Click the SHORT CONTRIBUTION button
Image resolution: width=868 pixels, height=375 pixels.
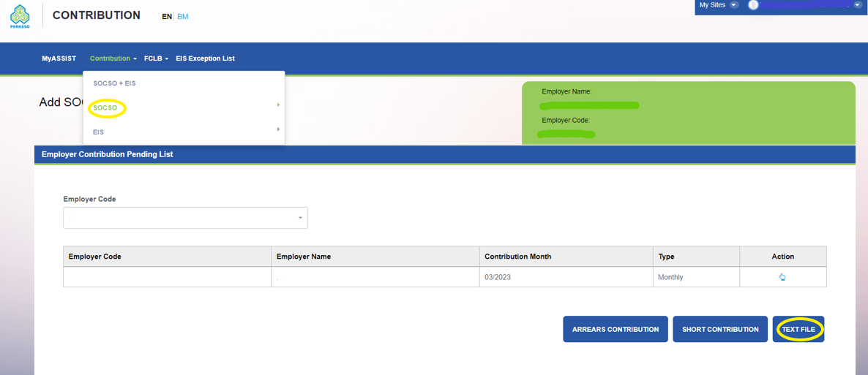coord(720,329)
